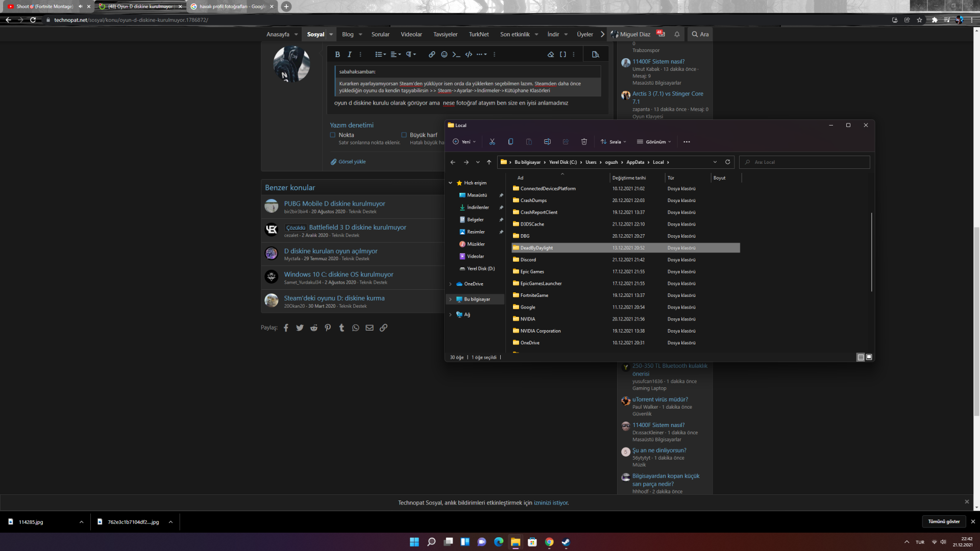This screenshot has height=551, width=980.
Task: Click the editor preview icon
Action: [595, 54]
